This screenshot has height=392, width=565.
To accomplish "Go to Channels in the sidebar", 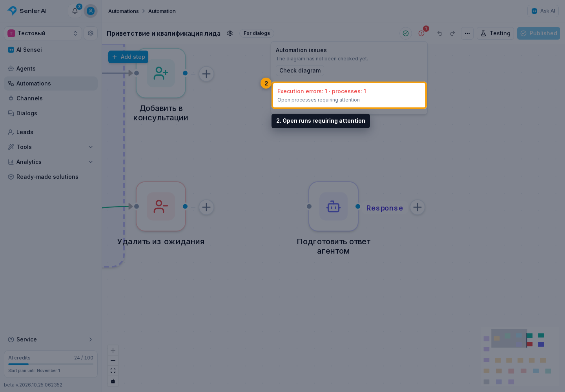I will click(x=51, y=98).
